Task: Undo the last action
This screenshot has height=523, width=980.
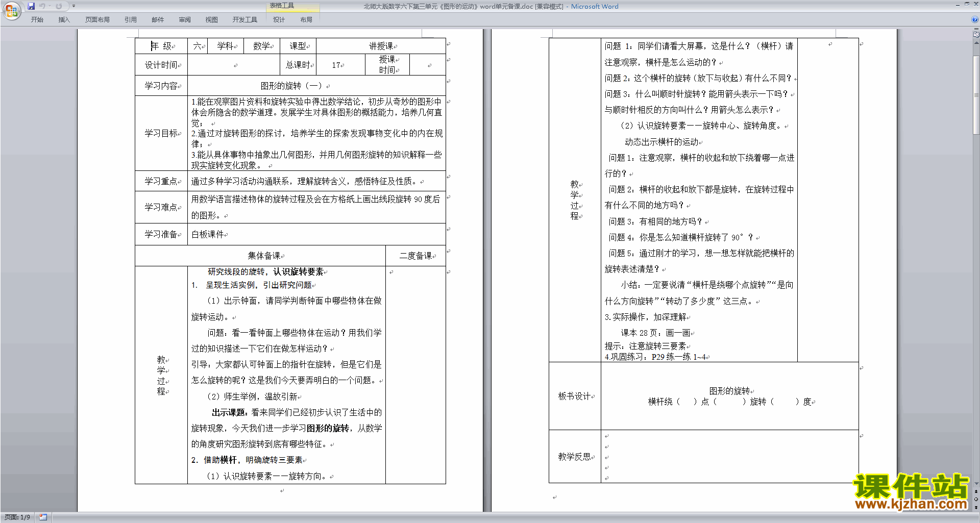Action: point(42,6)
